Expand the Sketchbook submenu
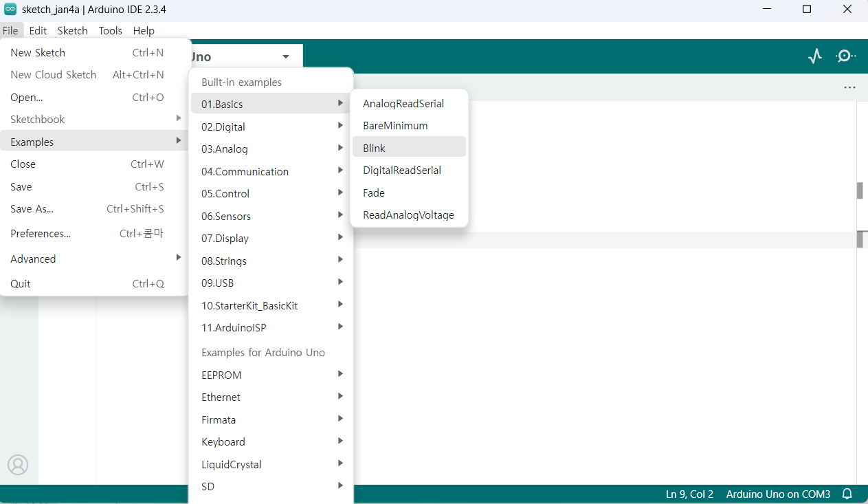The height and width of the screenshot is (504, 868). [94, 119]
